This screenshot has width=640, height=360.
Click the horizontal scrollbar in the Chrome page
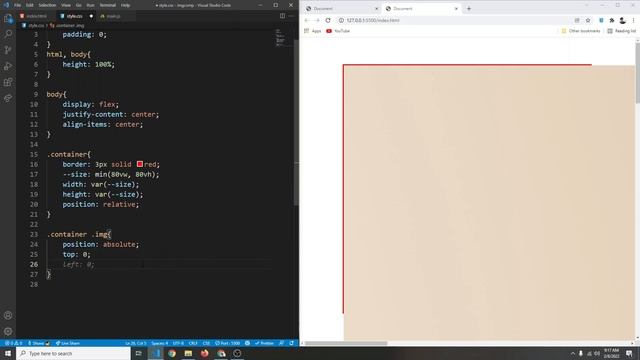click(x=346, y=343)
